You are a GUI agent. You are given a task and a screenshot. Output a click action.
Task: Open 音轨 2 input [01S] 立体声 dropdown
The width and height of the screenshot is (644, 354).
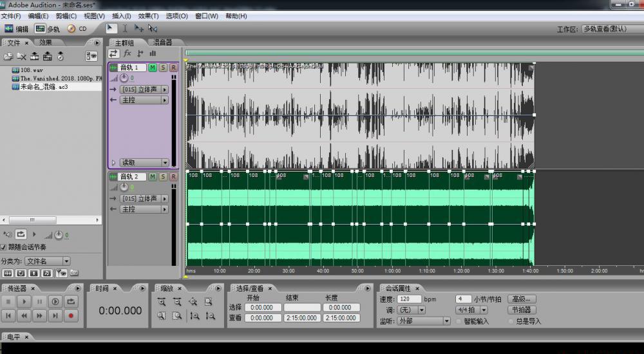pyautogui.click(x=144, y=199)
